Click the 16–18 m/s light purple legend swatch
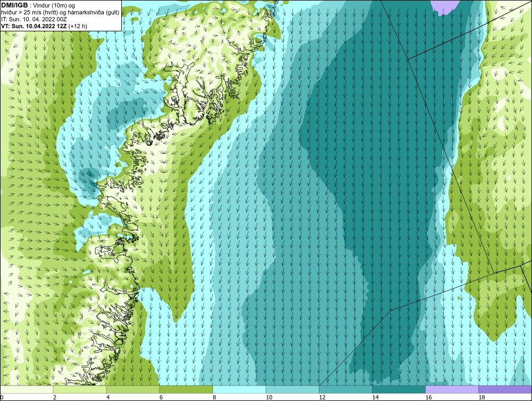The height and width of the screenshot is (401, 532). [452, 389]
